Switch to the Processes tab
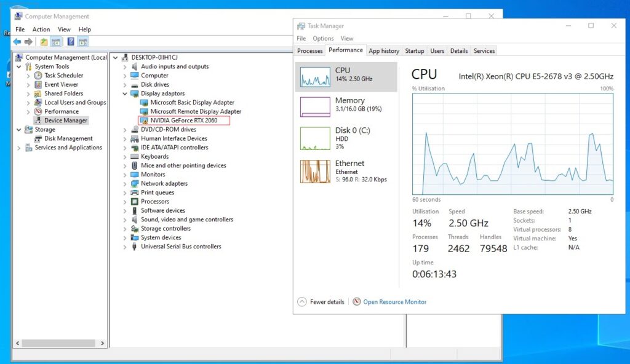This screenshot has height=364, width=630. point(310,51)
